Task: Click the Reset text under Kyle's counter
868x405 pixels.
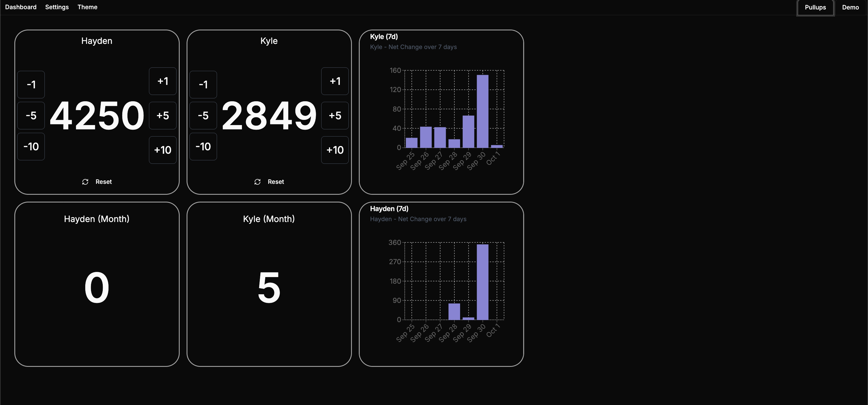Action: (x=276, y=182)
